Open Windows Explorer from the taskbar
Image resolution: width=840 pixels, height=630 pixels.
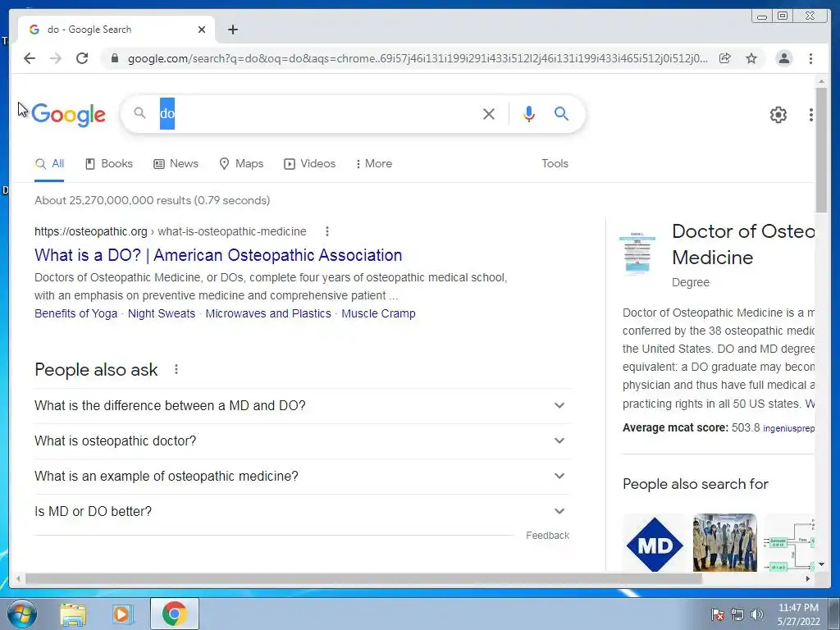point(73,614)
